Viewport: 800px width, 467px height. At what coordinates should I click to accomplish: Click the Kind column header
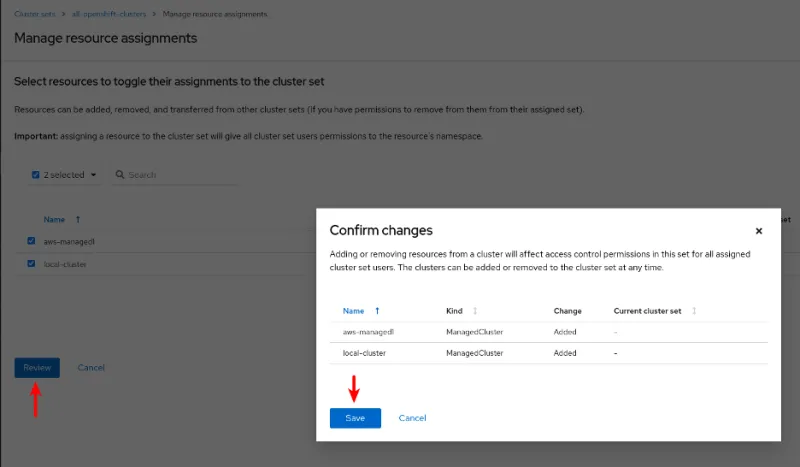(x=454, y=311)
